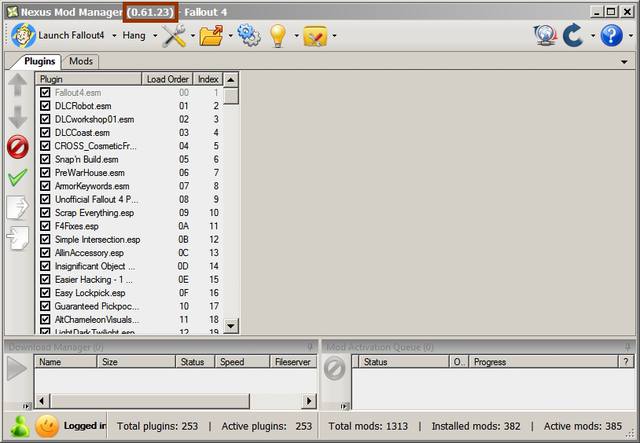This screenshot has width=640, height=443.
Task: Click the globe online status icon
Action: pyautogui.click(x=545, y=35)
